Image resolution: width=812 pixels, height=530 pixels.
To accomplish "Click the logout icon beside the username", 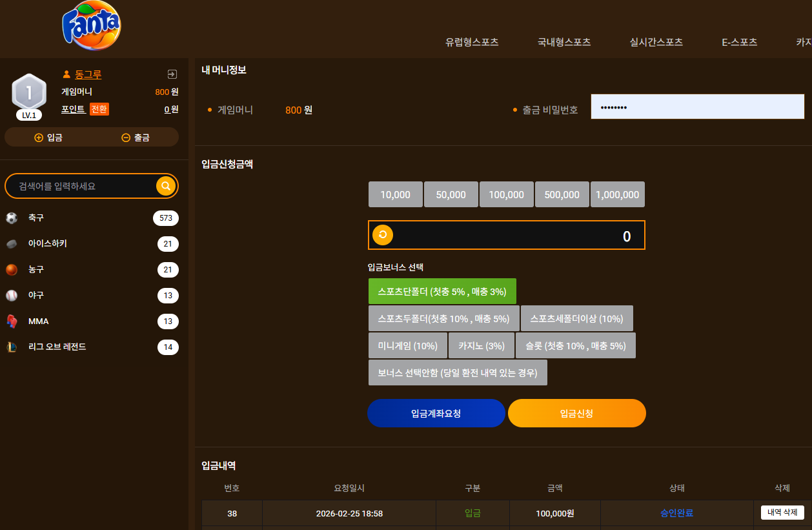I will click(172, 74).
